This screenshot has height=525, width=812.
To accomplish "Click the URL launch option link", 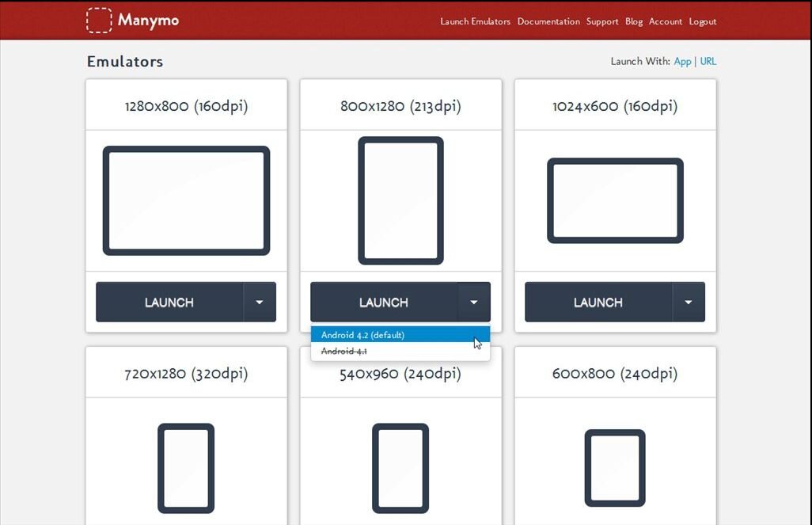I will click(x=708, y=61).
